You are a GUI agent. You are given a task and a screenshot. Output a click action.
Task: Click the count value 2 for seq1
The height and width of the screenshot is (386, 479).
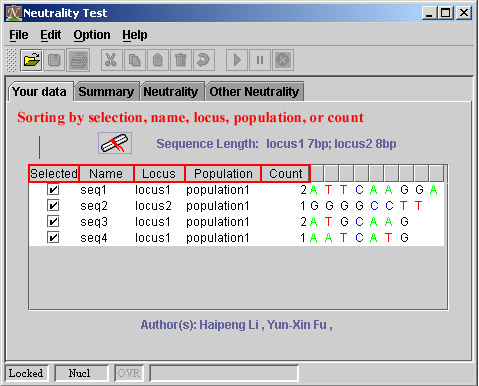point(303,190)
